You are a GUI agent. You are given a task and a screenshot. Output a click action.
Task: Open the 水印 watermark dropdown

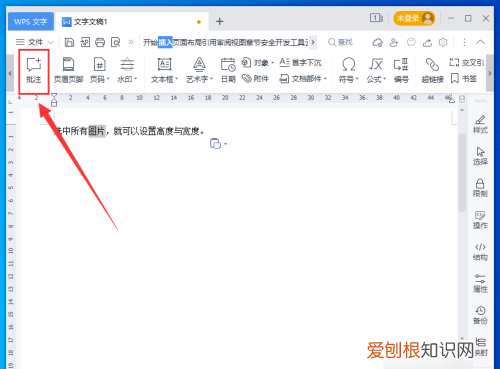pyautogui.click(x=127, y=71)
